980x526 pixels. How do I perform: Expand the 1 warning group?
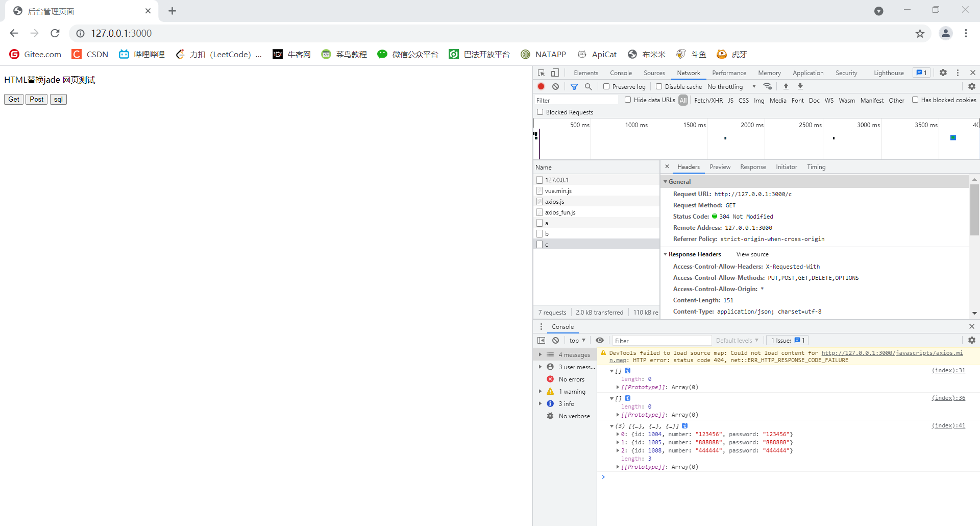[x=541, y=392]
